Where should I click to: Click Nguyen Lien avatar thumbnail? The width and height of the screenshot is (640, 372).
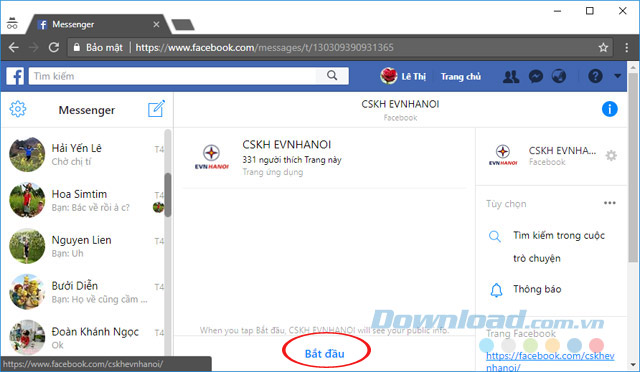point(27,246)
